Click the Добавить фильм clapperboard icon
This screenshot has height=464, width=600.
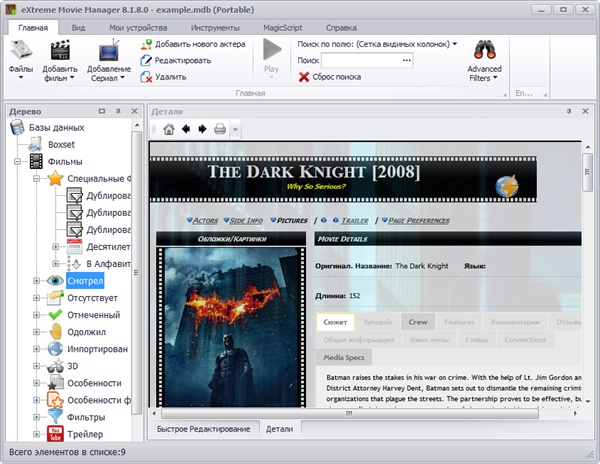pos(60,51)
